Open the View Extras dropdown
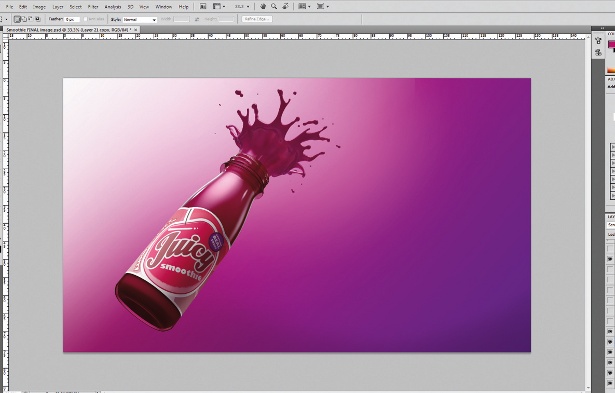The height and width of the screenshot is (393, 615). point(219,6)
